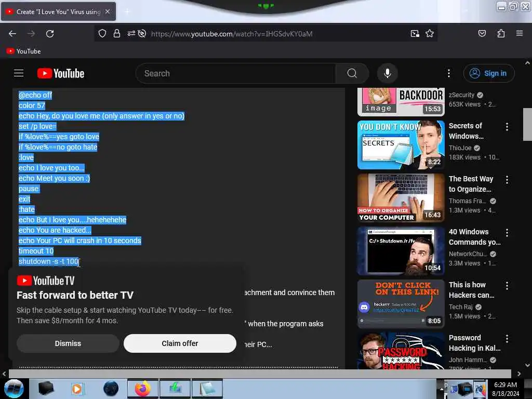Open options menu for 40 Windows Commands video
This screenshot has height=399, width=532.
[x=507, y=233]
